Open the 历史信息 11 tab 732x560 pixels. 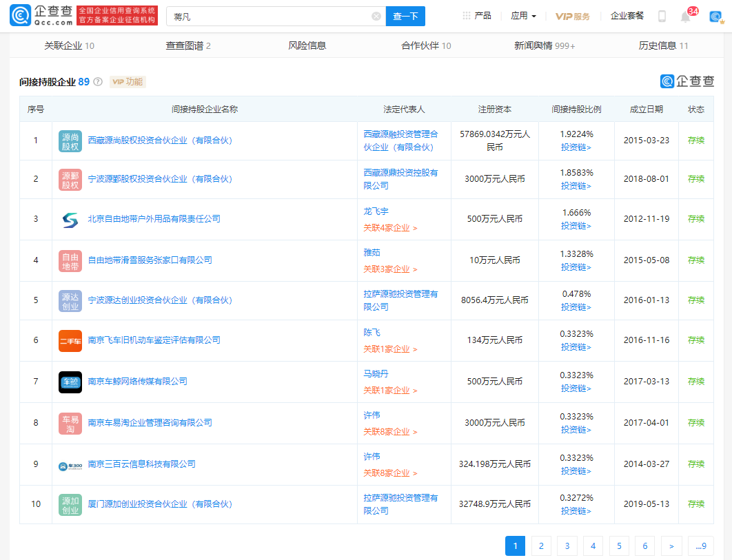[663, 45]
